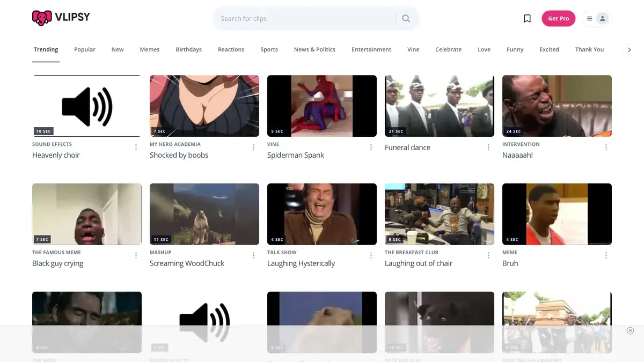Click the search magnifier icon
Image resolution: width=644 pixels, height=362 pixels.
[406, 18]
